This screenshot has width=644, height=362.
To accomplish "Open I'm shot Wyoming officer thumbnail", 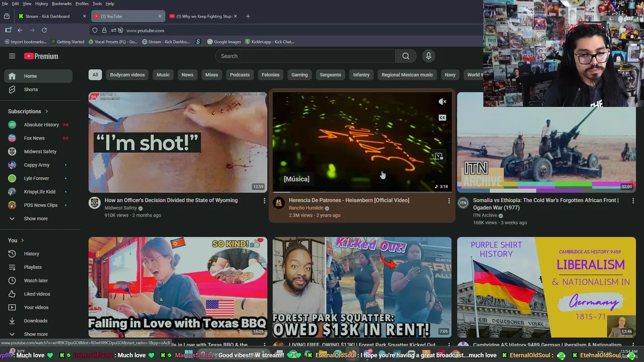I will coord(178,142).
